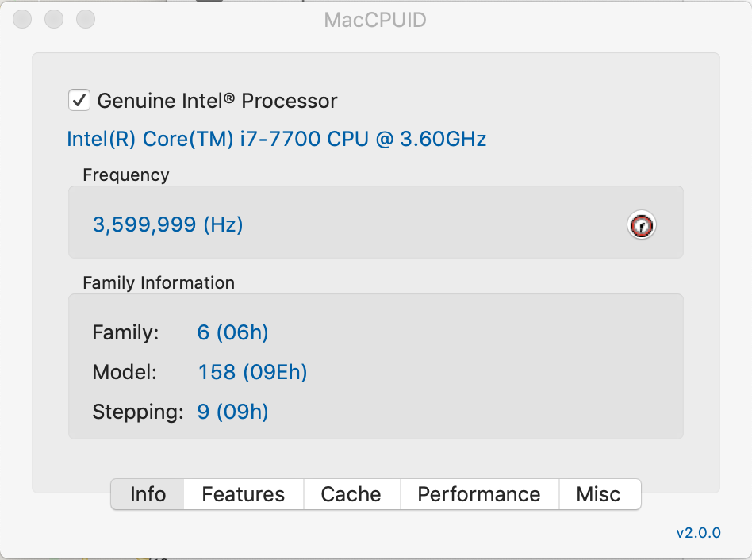Click the MacCPUID window title

(375, 20)
